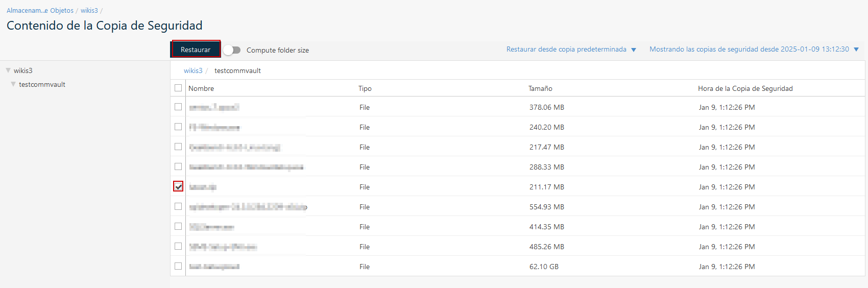Screen dimensions: 868x288
Task: Check the box for the 378.06 MB file
Action: (x=178, y=107)
